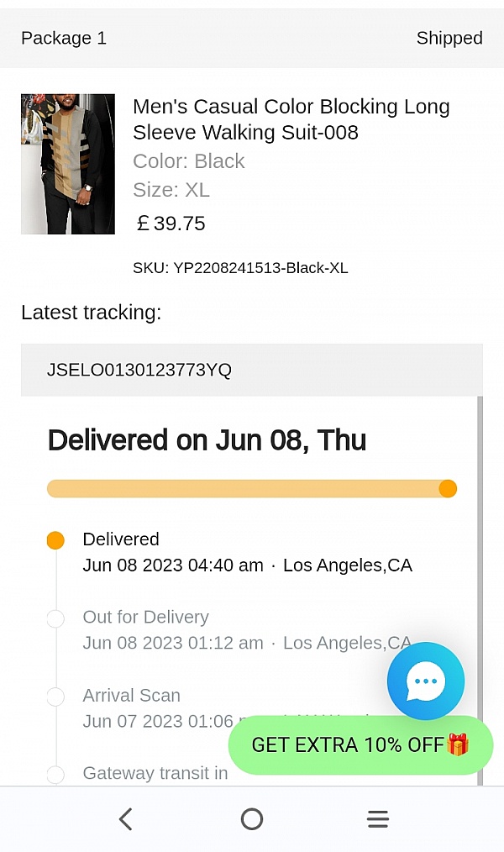504x852 pixels.
Task: Tap the GET EXTRA 10% OFF banner
Action: tap(349, 745)
